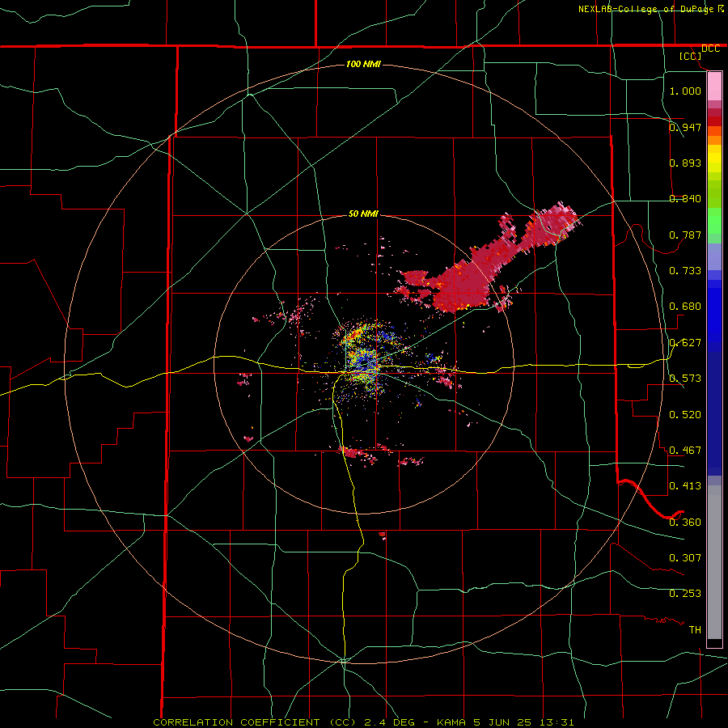Click the 0.360 legend value
Viewport: 728px width, 728px height.
(685, 522)
